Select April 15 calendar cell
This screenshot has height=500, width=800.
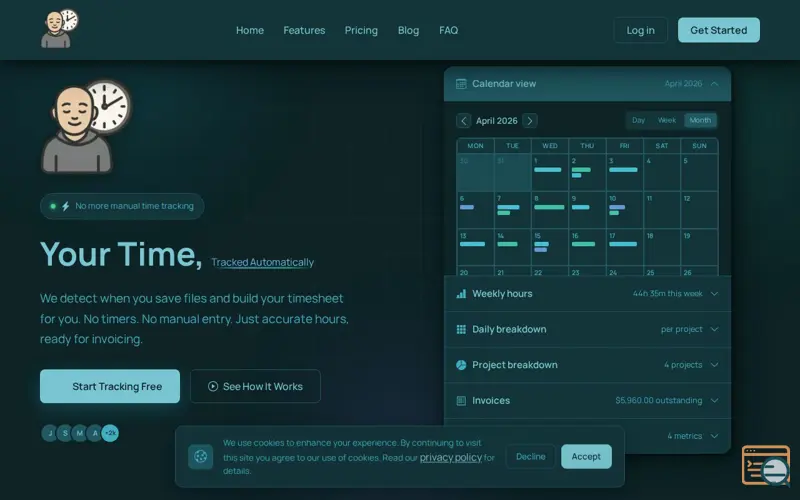(x=550, y=247)
